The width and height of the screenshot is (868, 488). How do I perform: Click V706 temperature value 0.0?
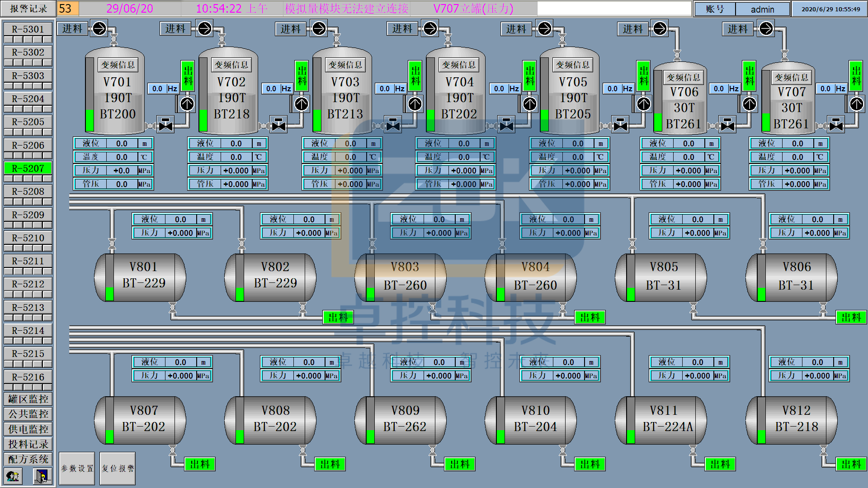point(688,157)
